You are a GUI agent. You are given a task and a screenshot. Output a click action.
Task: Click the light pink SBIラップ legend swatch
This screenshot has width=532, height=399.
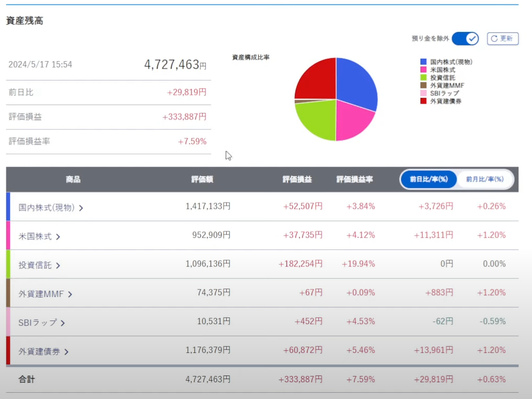coord(423,93)
